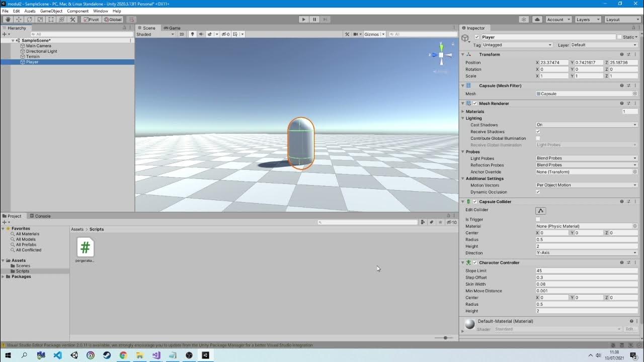
Task: Open the cloud services icon
Action: (x=537, y=20)
